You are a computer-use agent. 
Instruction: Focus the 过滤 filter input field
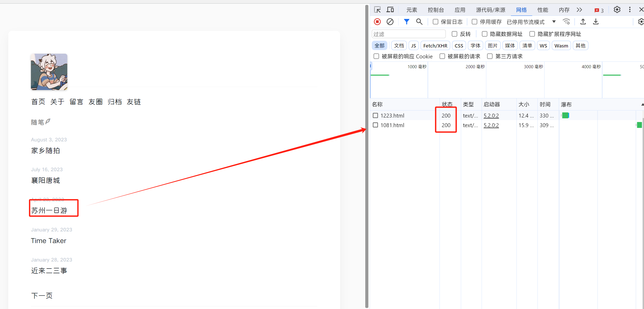coord(409,34)
